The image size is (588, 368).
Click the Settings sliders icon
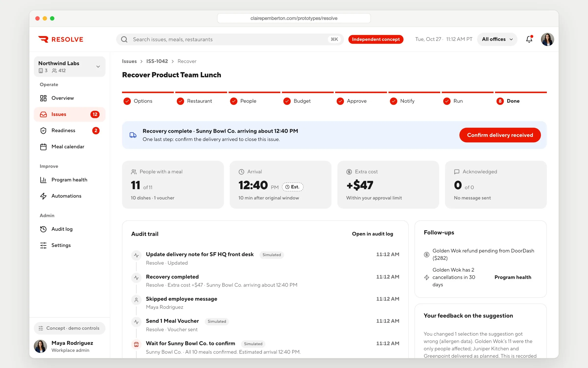pyautogui.click(x=43, y=245)
